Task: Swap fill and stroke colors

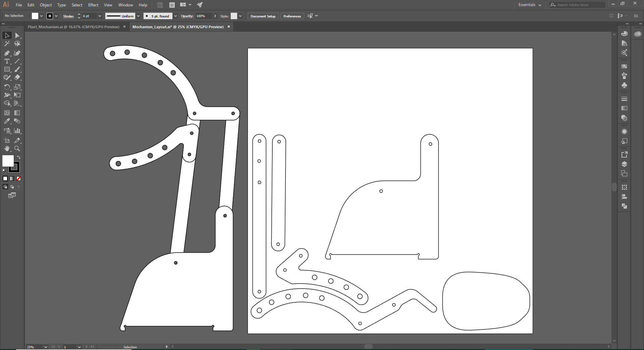Action: coord(19,157)
